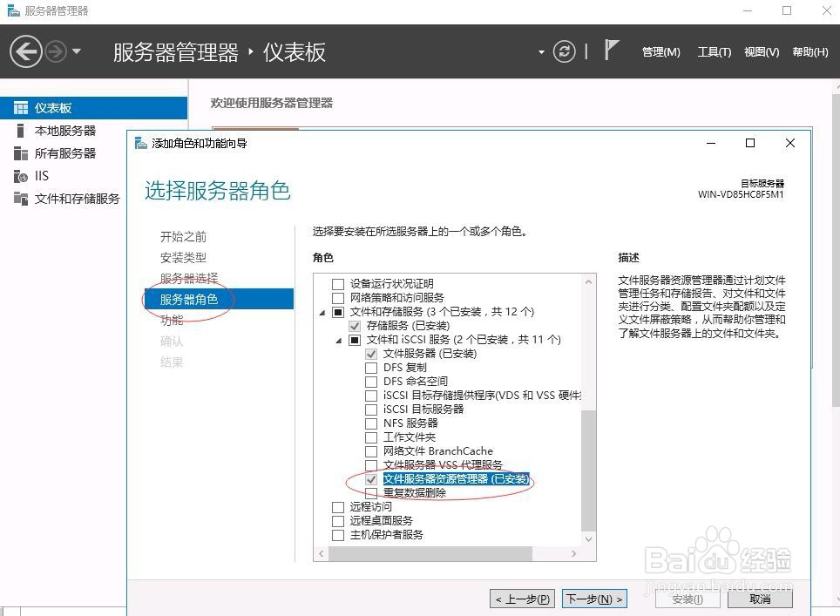Click the back navigation arrow
The image size is (840, 616).
coord(25,51)
